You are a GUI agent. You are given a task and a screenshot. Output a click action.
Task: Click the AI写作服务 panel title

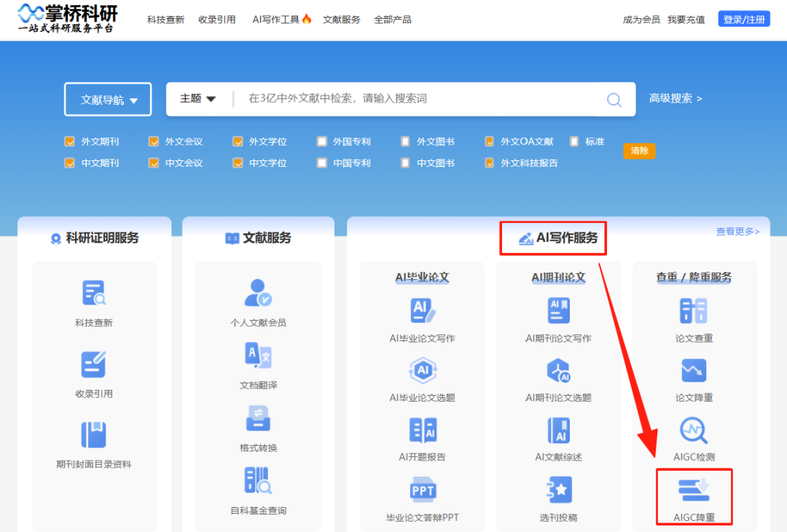(557, 238)
